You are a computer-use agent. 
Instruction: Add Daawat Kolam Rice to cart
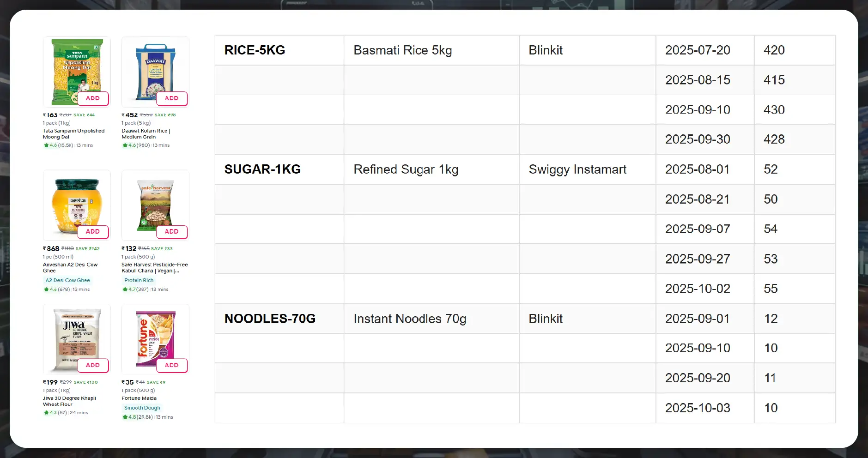click(x=171, y=98)
